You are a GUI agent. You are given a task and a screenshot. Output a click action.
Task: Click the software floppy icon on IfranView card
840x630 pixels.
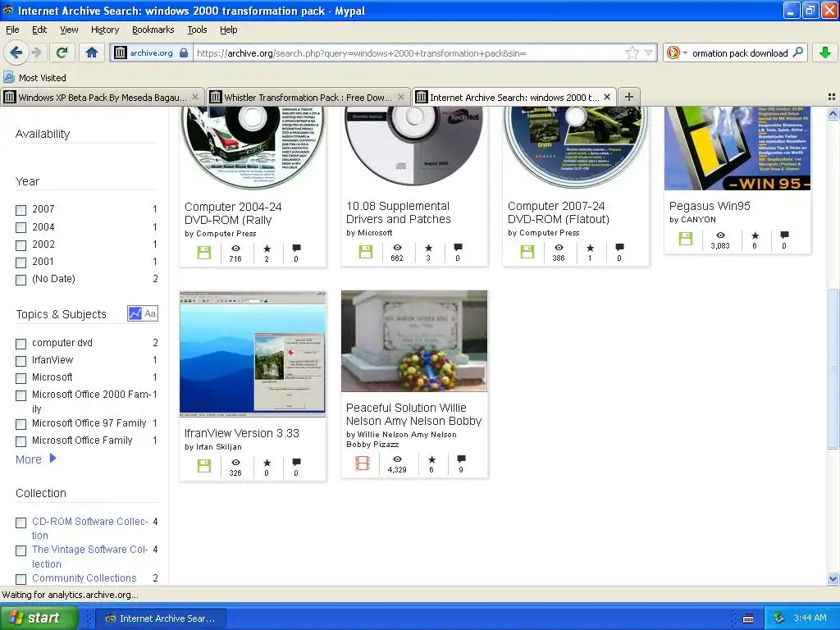204,466
